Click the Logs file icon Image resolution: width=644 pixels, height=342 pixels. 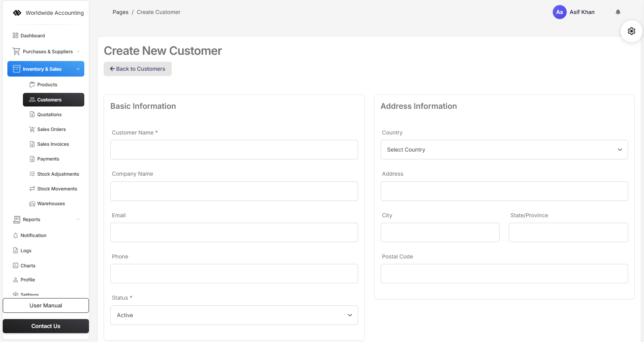16,250
